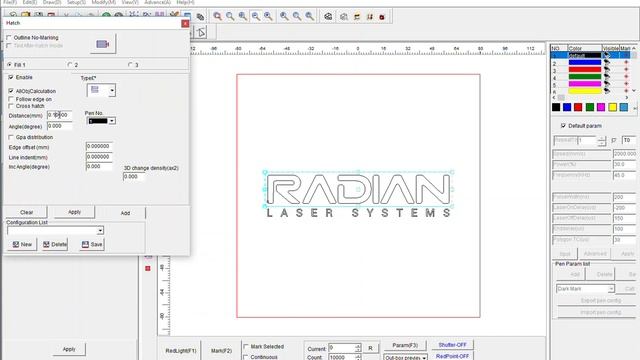This screenshot has height=360, width=640.
Task: Open the Pen No. color dropdown
Action: pyautogui.click(x=111, y=121)
